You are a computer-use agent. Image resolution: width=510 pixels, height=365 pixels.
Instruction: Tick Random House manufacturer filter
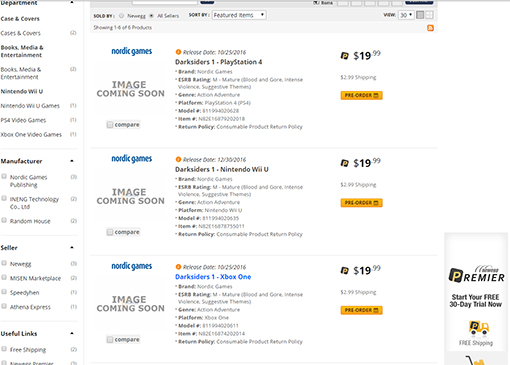(x=4, y=220)
